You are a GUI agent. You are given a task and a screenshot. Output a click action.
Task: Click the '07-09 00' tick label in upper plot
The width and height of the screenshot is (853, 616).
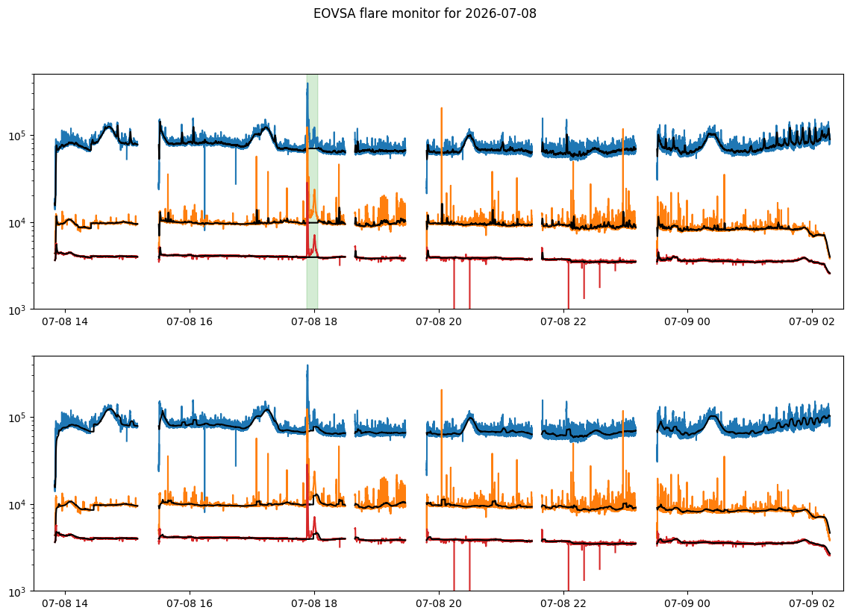tap(687, 321)
